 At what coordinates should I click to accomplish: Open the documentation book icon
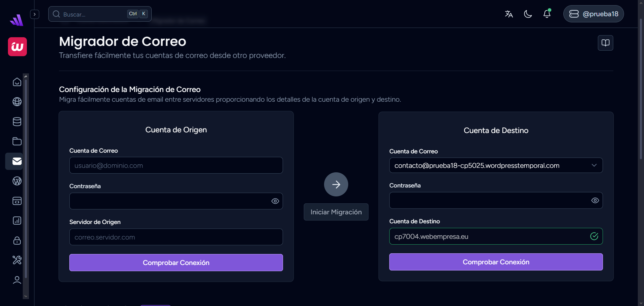tap(605, 43)
